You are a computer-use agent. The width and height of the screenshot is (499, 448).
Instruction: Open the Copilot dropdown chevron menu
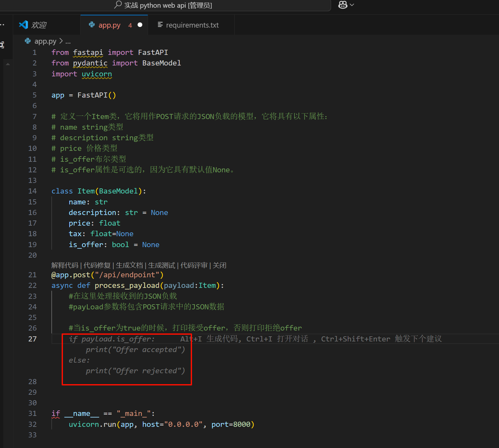pyautogui.click(x=352, y=5)
